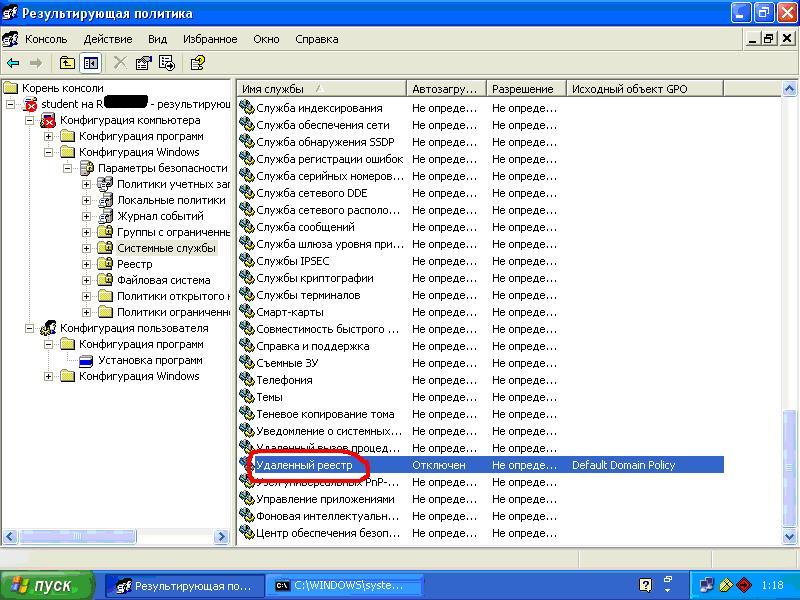800x600 pixels.
Task: Select Группы с ограниченным доступом tree item
Action: pos(173,232)
